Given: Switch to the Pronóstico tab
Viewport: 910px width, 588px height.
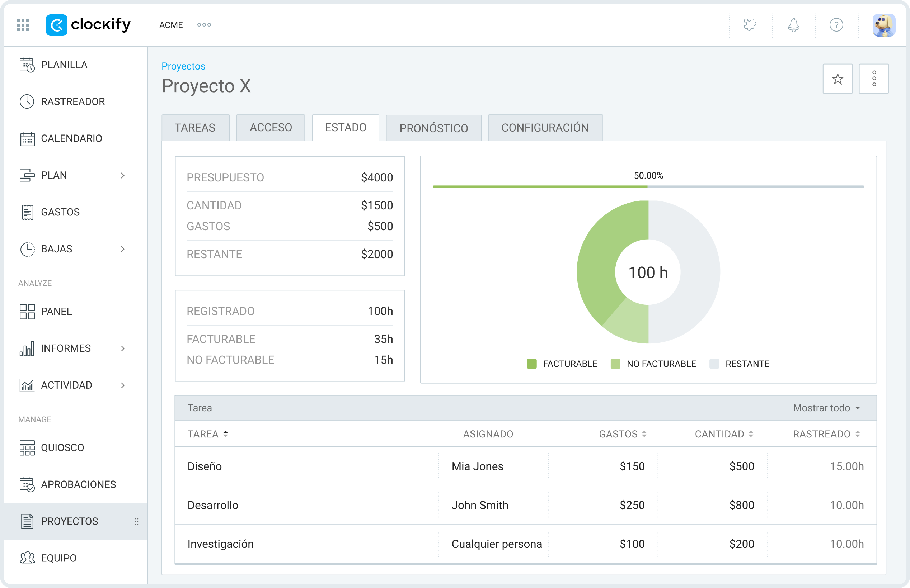Looking at the screenshot, I should pos(433,128).
